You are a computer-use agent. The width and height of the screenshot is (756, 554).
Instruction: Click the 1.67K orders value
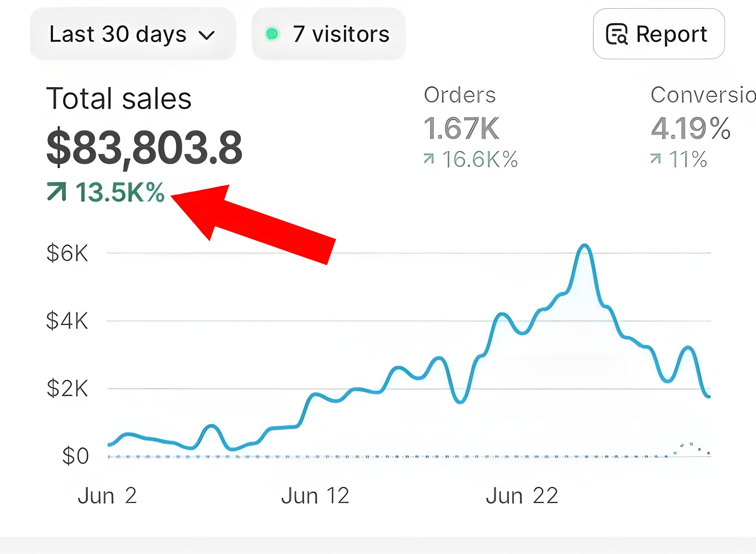(461, 128)
